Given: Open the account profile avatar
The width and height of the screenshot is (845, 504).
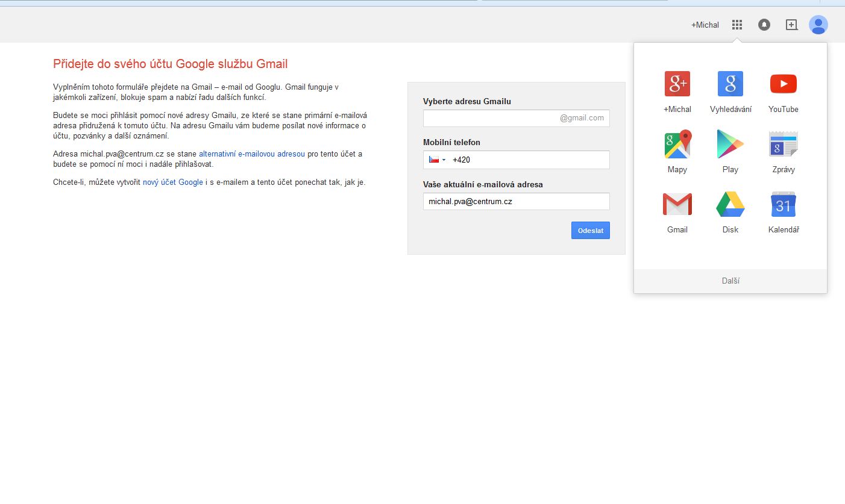Looking at the screenshot, I should click(818, 25).
